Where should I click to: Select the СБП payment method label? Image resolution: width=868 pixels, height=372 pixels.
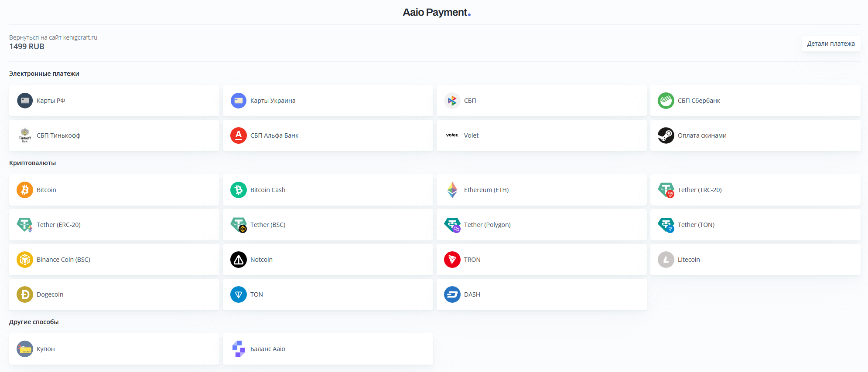coord(470,101)
